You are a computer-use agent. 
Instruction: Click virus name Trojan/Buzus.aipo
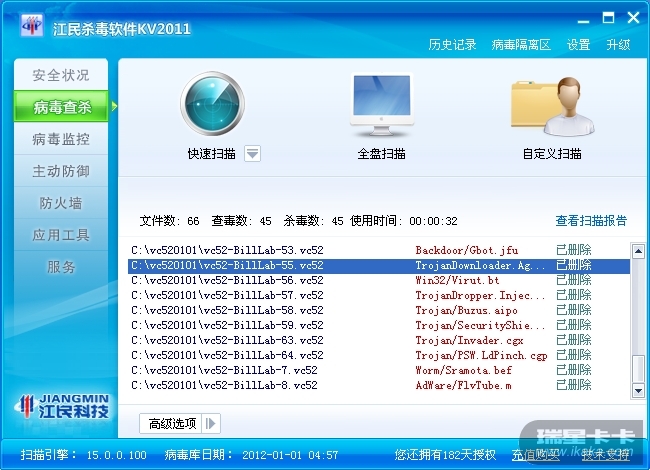(x=466, y=310)
